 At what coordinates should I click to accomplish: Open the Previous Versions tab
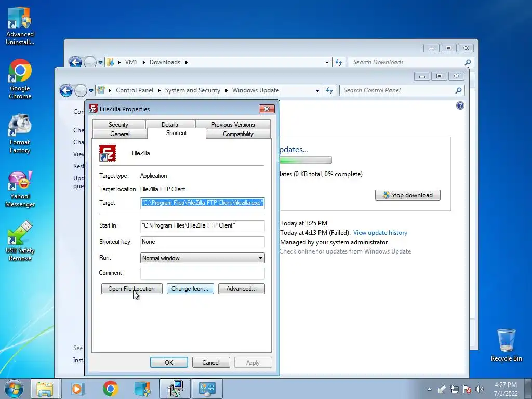[233, 125]
